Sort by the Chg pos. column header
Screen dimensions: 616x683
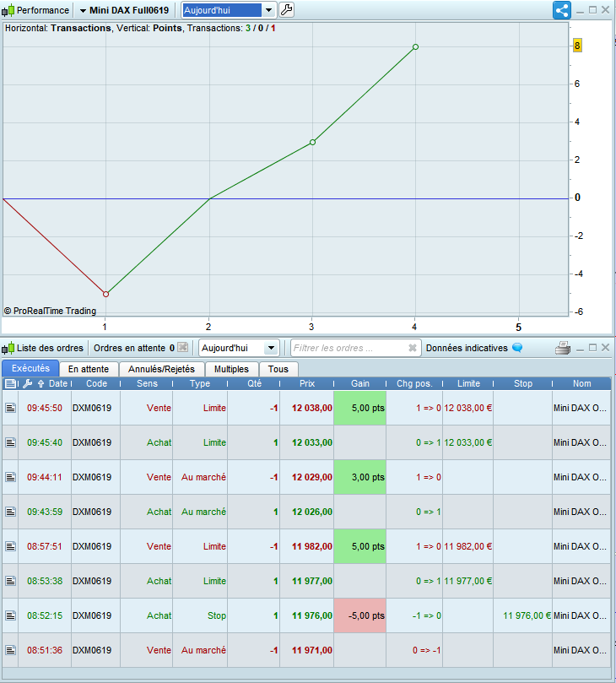414,384
